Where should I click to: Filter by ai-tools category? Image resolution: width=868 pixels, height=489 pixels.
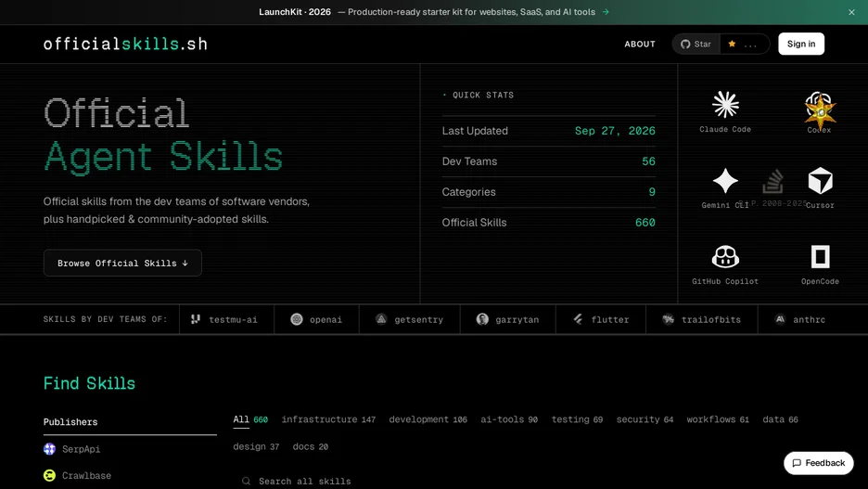tap(509, 419)
